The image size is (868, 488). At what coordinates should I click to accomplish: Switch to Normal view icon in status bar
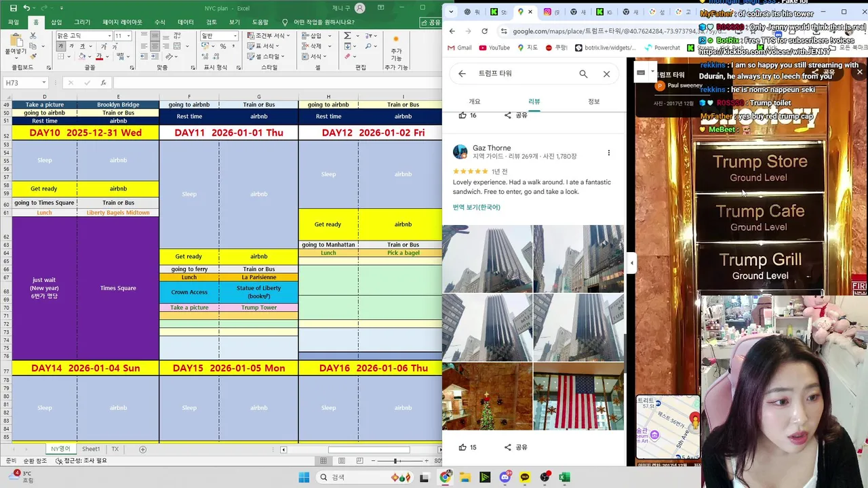pyautogui.click(x=323, y=461)
